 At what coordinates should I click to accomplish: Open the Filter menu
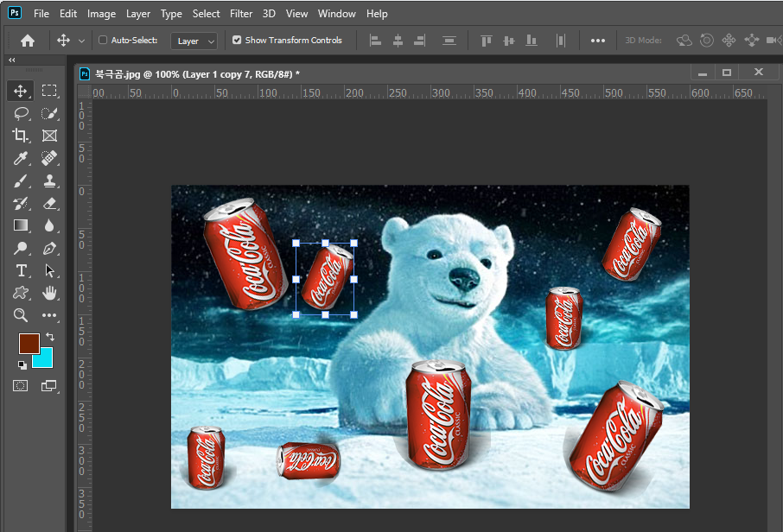(241, 14)
